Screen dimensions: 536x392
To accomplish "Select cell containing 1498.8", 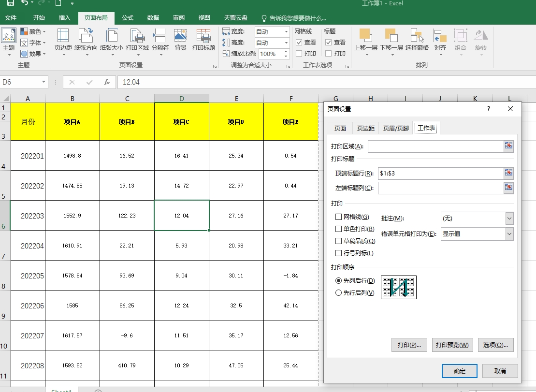I will pyautogui.click(x=72, y=156).
